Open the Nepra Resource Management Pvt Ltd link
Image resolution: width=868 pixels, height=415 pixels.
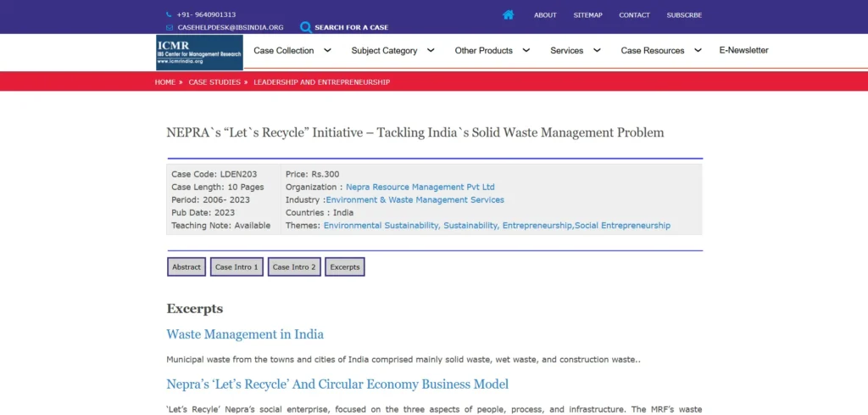420,188
